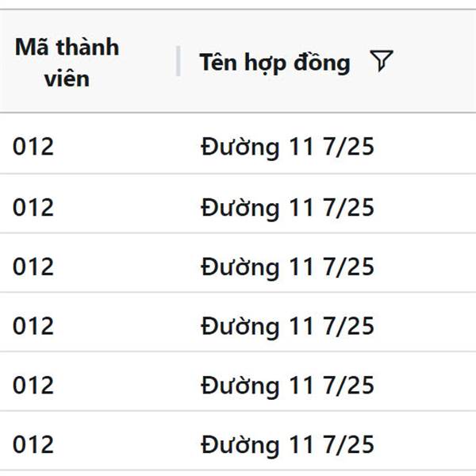Select member code 012 in the fifth row
This screenshot has height=476, width=476.
tap(33, 385)
